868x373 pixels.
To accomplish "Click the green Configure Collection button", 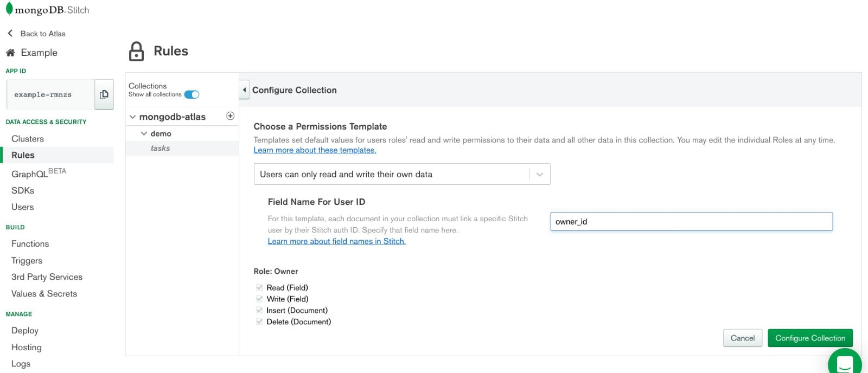I will (x=810, y=338).
